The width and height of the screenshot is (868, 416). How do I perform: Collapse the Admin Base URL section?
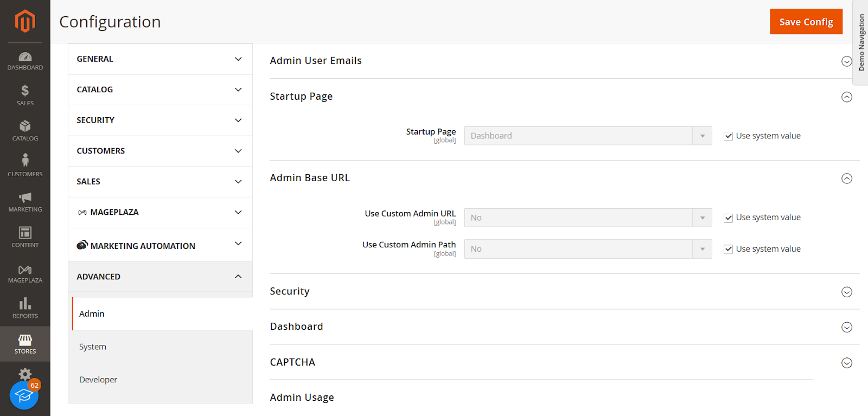(x=846, y=178)
